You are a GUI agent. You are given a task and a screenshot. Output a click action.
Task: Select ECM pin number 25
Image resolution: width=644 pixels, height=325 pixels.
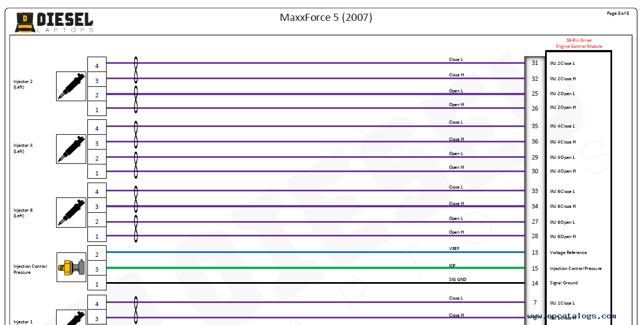[535, 93]
